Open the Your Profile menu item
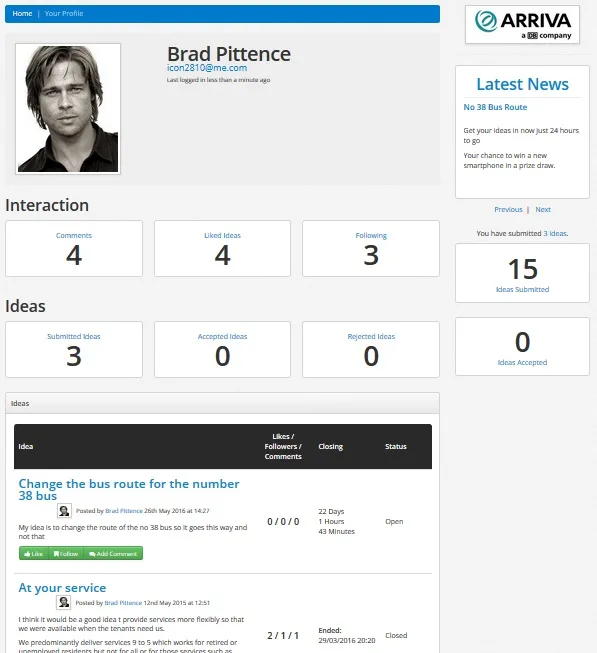597x653 pixels. (x=64, y=13)
